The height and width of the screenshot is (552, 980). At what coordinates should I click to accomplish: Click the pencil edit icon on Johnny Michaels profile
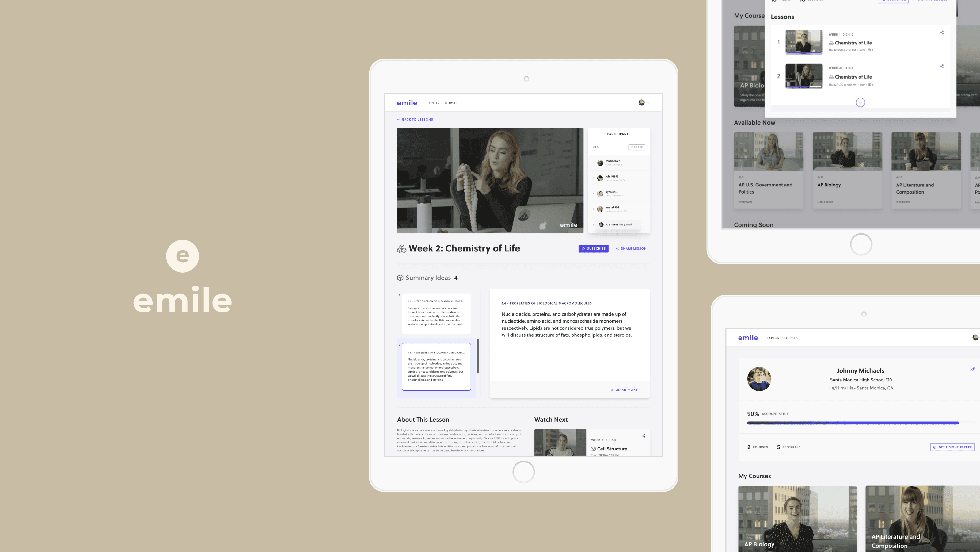pyautogui.click(x=972, y=369)
